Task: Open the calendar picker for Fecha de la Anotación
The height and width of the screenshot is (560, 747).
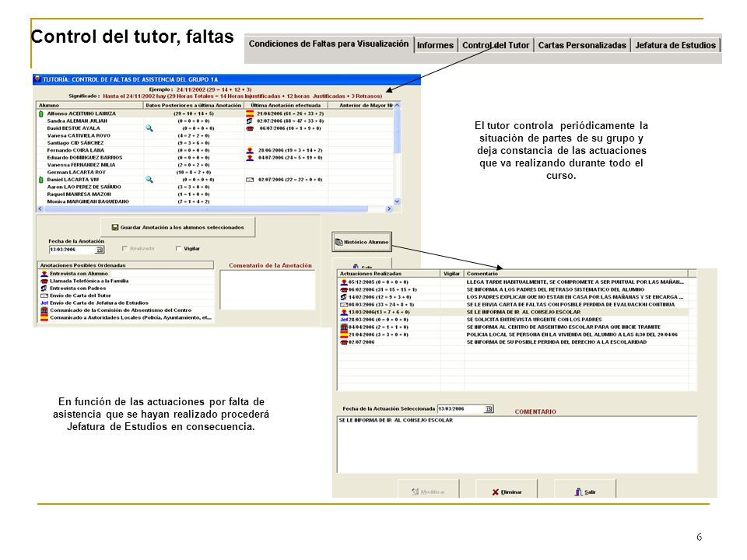Action: (x=100, y=250)
